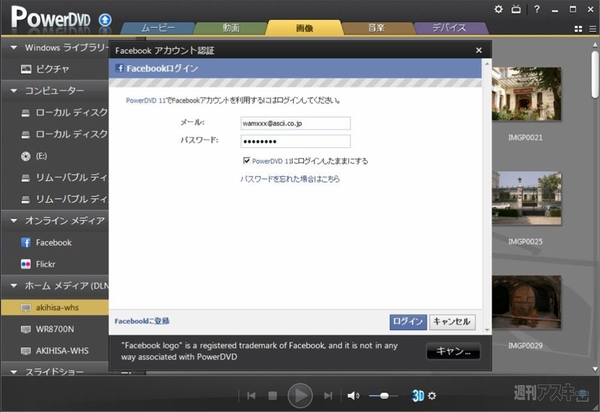Toggle the 3D mode button
This screenshot has height=412, width=600.
coord(418,396)
